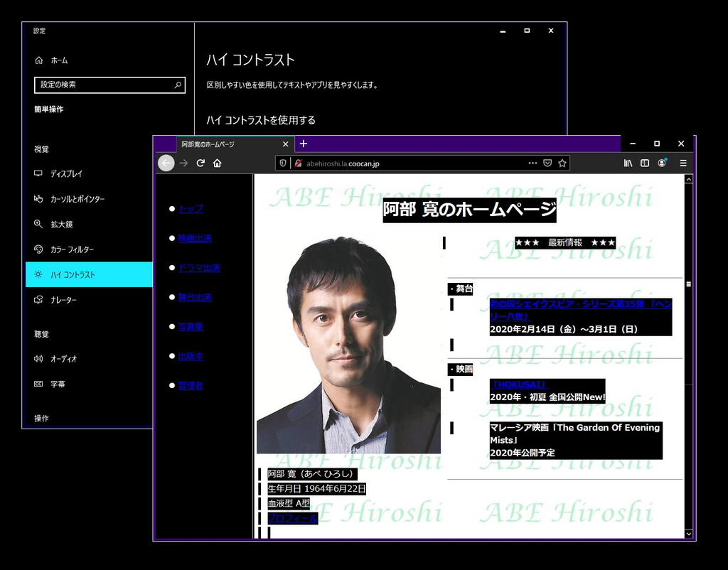Image resolution: width=728 pixels, height=570 pixels.
Task: Click the page scrollbar down arrow
Action: (687, 534)
